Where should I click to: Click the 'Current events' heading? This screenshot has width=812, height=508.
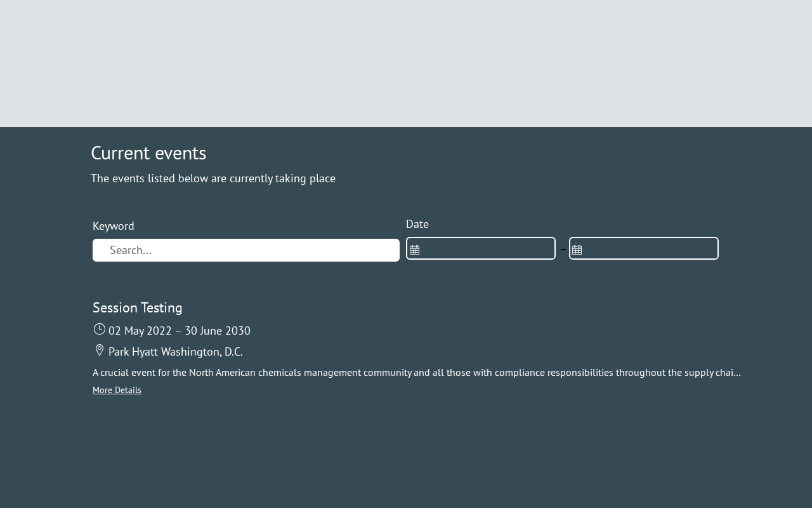148,153
